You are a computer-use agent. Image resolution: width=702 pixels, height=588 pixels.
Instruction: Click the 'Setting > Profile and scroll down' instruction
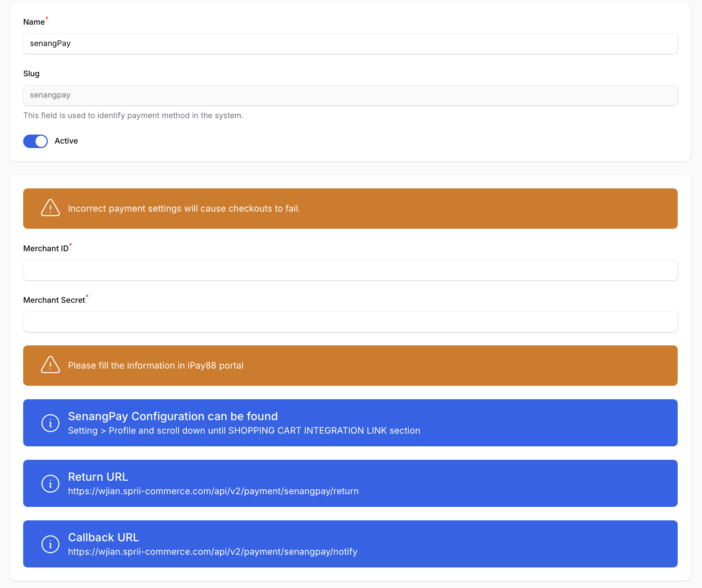pyautogui.click(x=244, y=431)
